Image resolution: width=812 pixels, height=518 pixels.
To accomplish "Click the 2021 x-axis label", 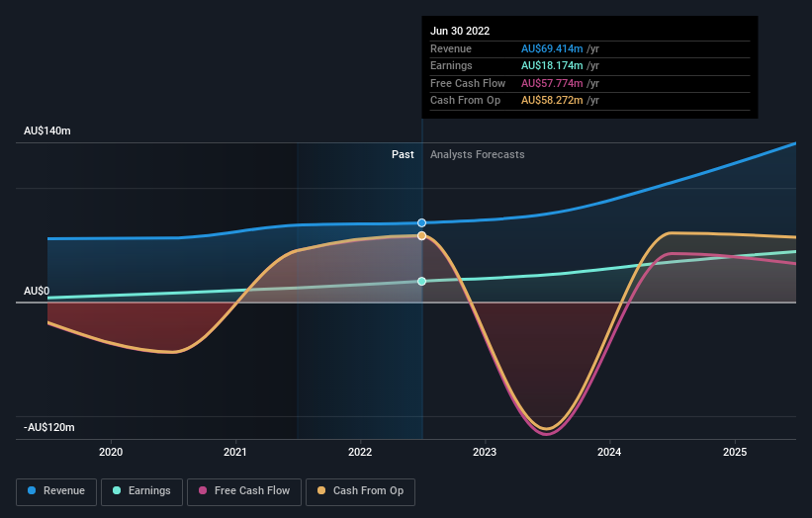I will [x=235, y=452].
